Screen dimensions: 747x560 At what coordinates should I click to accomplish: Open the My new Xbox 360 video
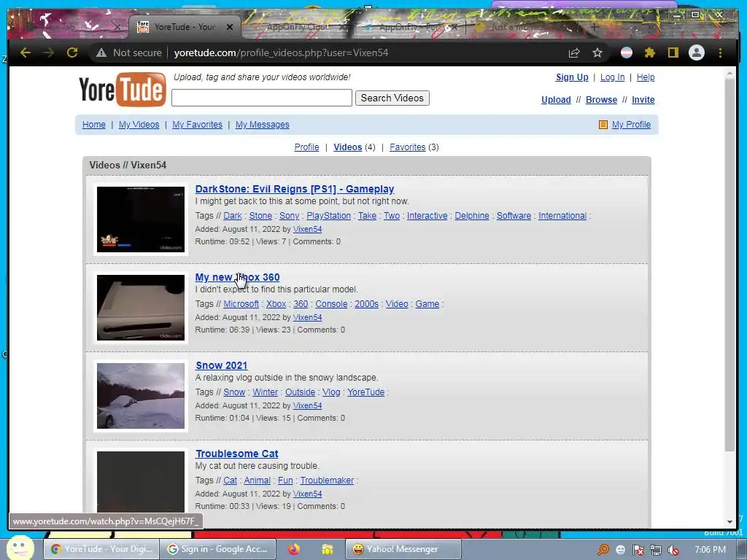237,277
